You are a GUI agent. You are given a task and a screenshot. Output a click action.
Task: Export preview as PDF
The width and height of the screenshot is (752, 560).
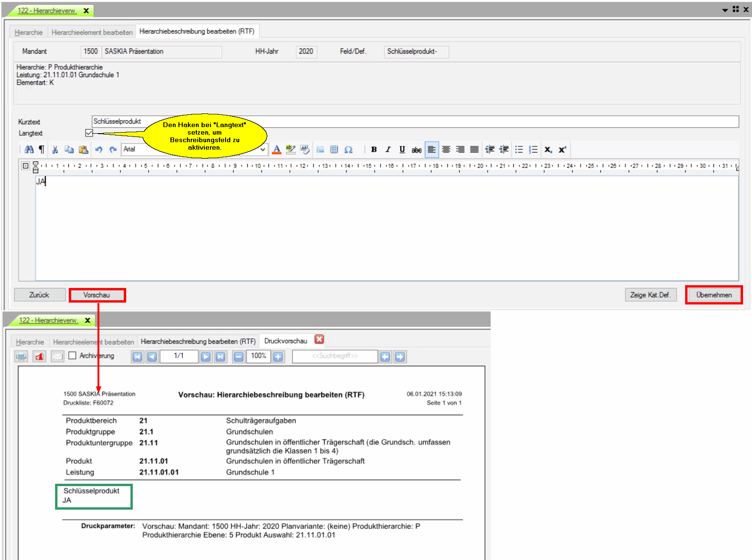[x=39, y=357]
